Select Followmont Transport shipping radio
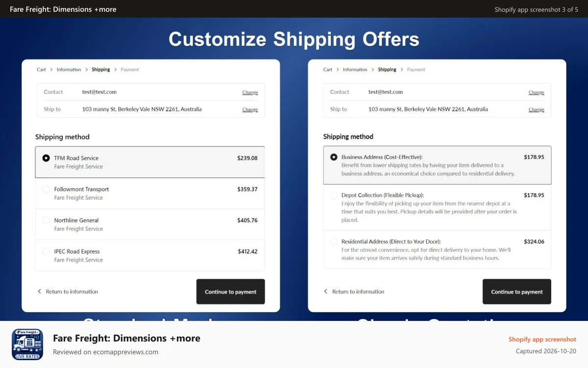The image size is (588, 368). [46, 189]
